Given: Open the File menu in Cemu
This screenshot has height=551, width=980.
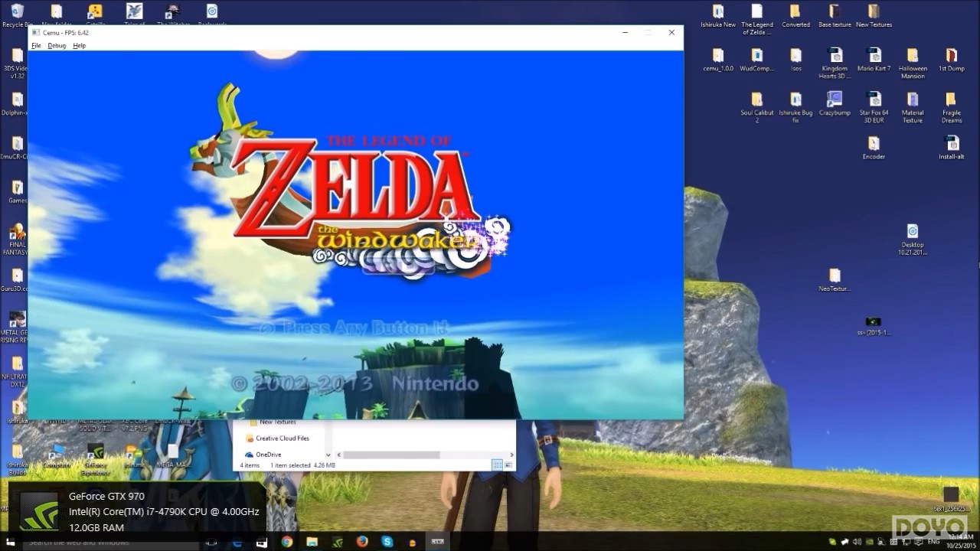Looking at the screenshot, I should 35,46.
